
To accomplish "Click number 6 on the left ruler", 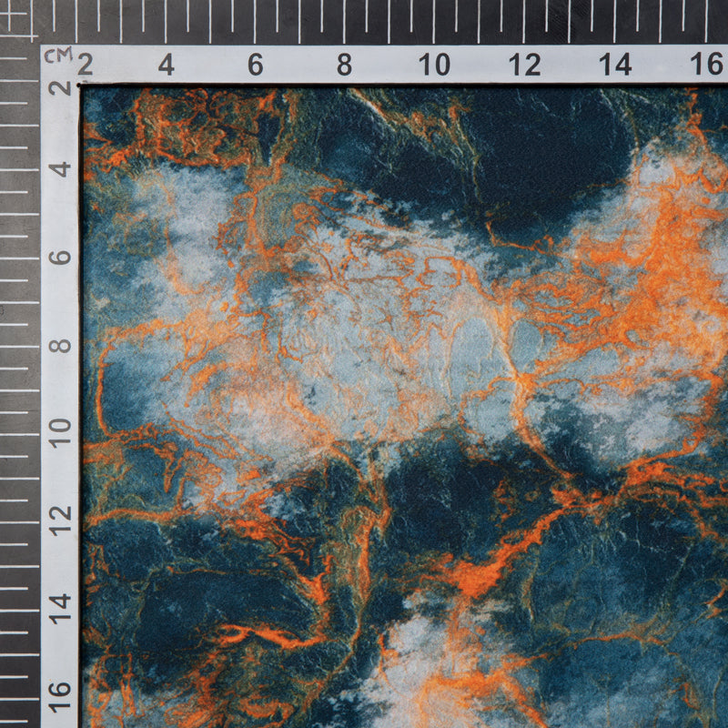I will click(60, 258).
